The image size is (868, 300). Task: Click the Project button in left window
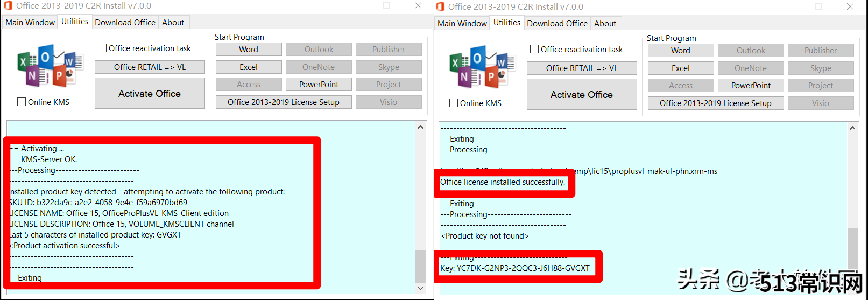coord(389,85)
